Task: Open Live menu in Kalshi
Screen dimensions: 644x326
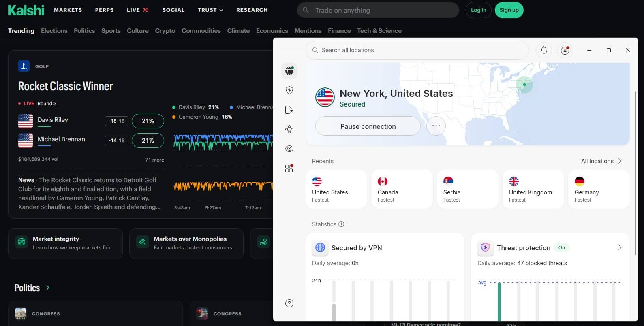Action: [137, 10]
